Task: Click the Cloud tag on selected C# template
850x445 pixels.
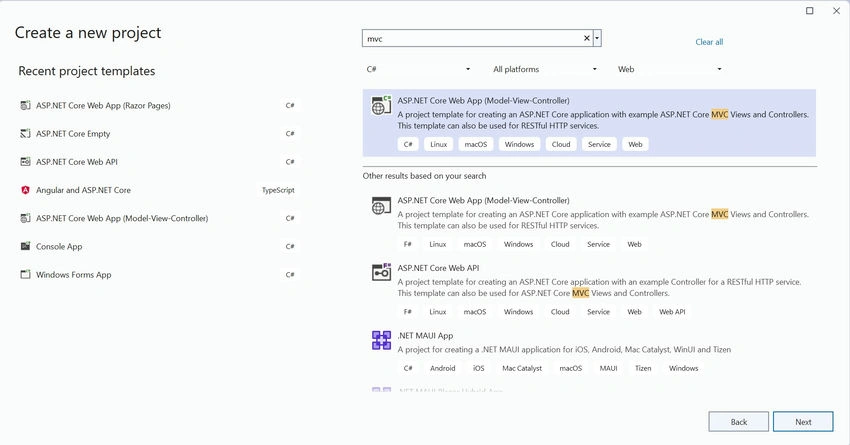Action: point(561,144)
